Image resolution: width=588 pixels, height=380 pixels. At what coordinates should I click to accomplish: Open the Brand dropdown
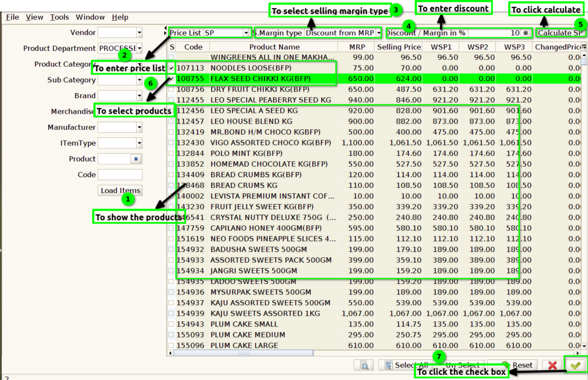point(139,96)
